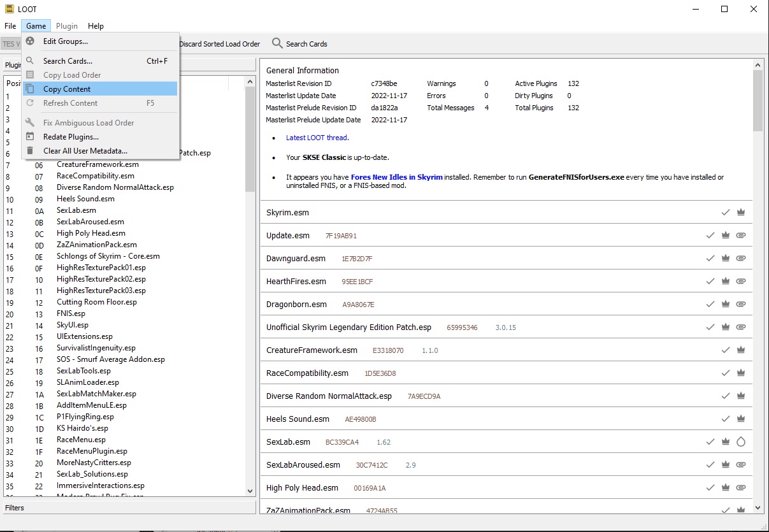Click Masterlist Revision ID value c7348be
This screenshot has height=532, width=769.
pos(384,83)
